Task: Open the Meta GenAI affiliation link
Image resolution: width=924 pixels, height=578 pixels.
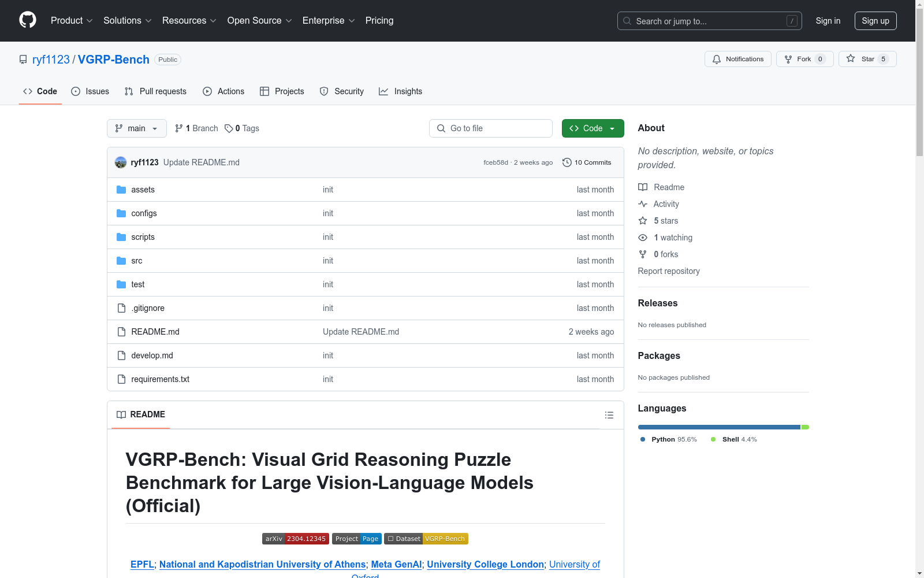Action: [x=396, y=564]
